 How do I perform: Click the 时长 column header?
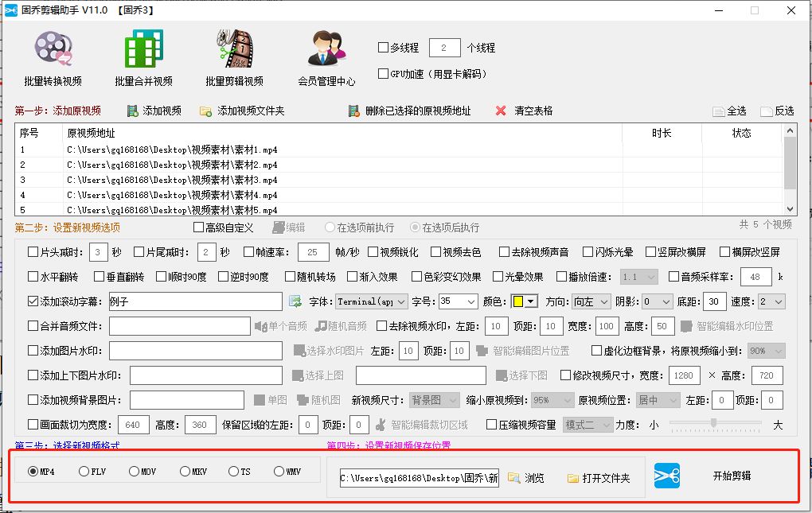pos(662,134)
